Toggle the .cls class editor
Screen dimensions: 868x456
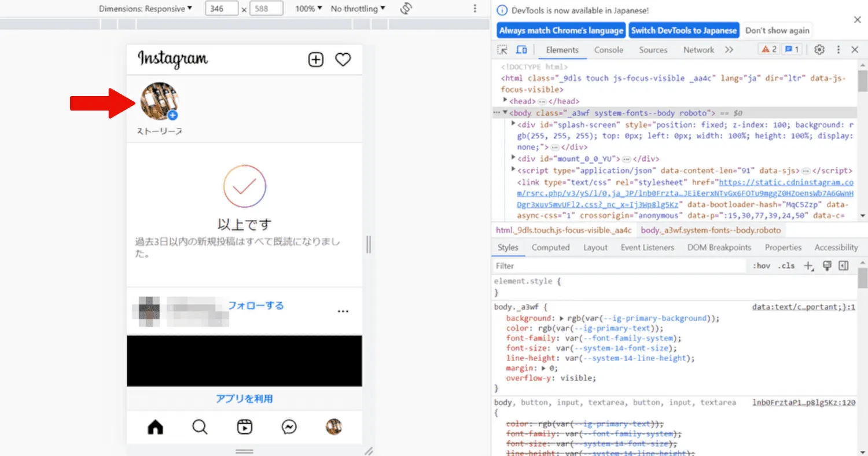[x=786, y=266]
